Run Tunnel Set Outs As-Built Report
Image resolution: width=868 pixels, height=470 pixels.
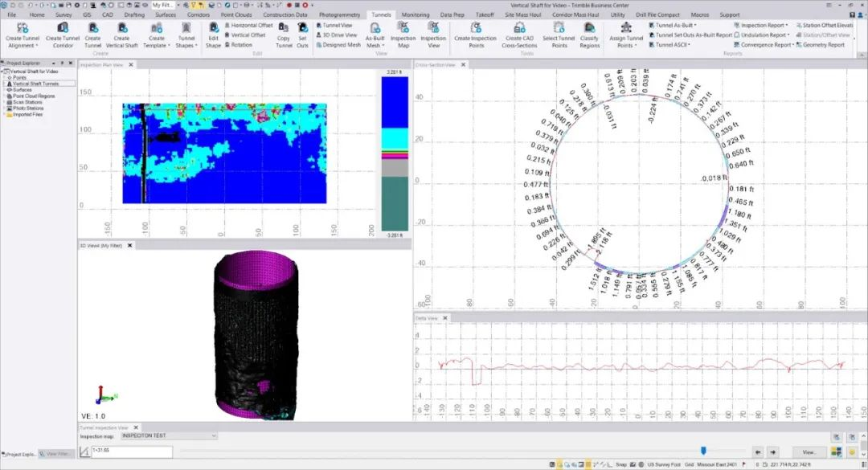[690, 35]
